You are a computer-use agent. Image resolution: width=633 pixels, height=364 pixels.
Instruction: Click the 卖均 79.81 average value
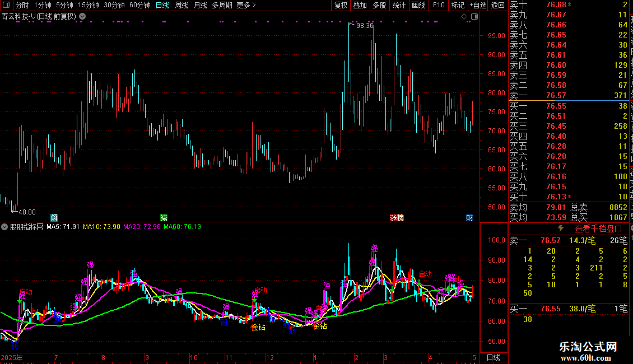coord(556,207)
